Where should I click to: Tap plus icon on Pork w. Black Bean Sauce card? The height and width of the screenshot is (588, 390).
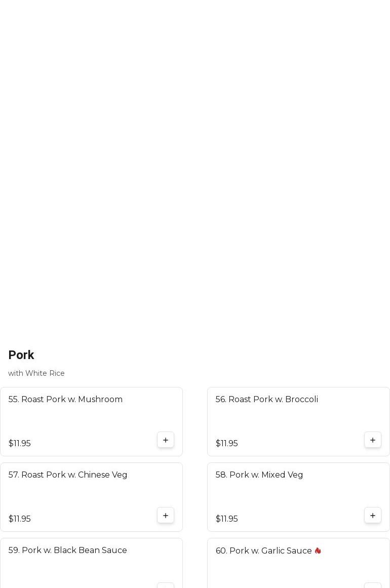(166, 585)
